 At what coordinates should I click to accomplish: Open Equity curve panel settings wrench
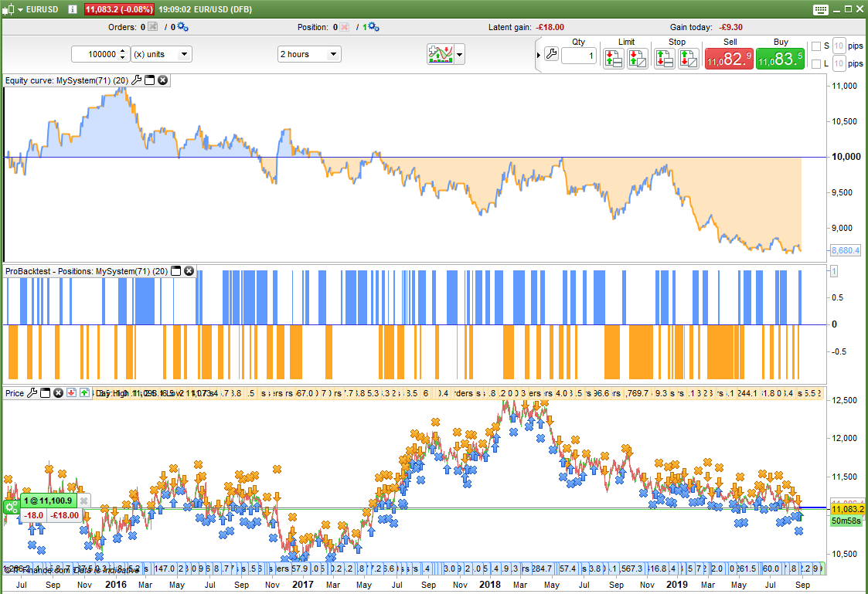tap(137, 80)
